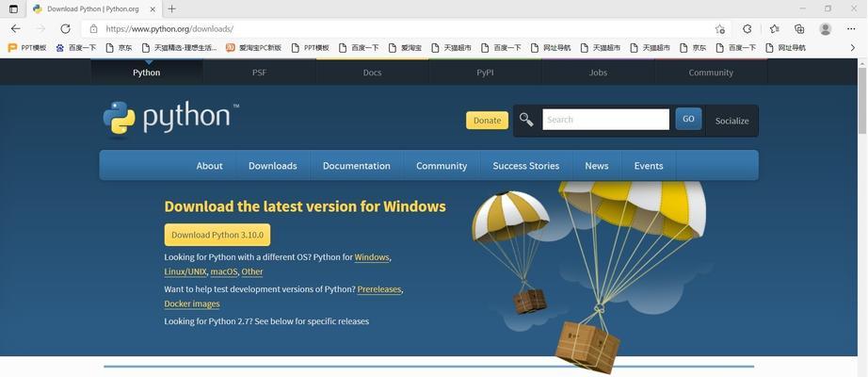
Task: Open PPT模板 bookmark with orange P icon
Action: click(27, 48)
